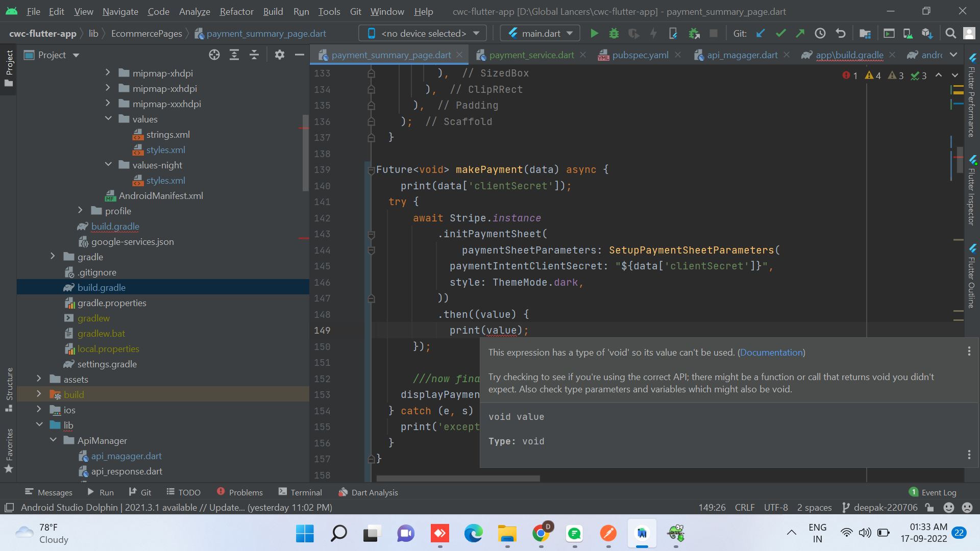Toggle the Structure side tool window
980x551 pixels.
[x=9, y=389]
